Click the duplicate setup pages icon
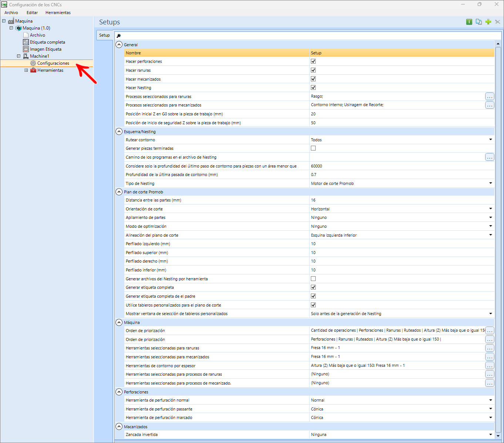The image size is (504, 443). click(x=479, y=22)
